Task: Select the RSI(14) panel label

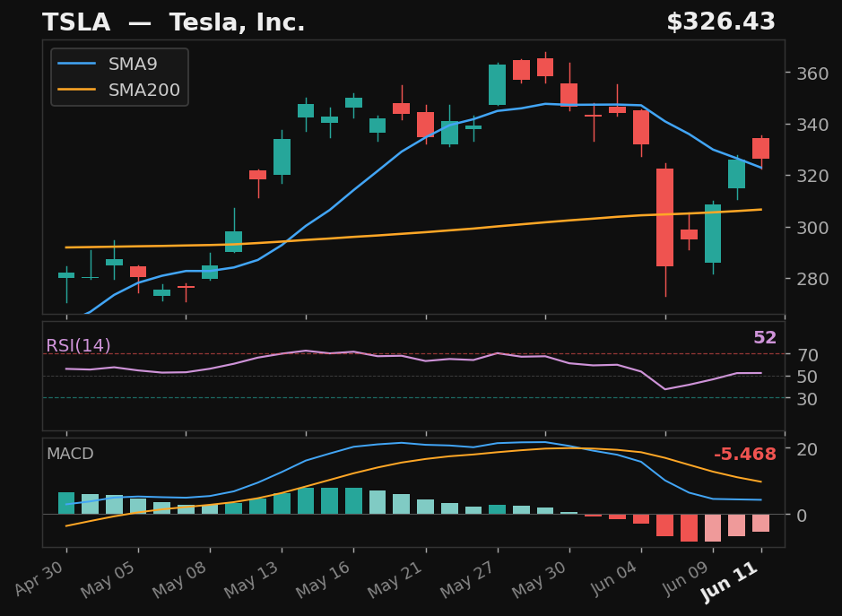Action: 78,345
